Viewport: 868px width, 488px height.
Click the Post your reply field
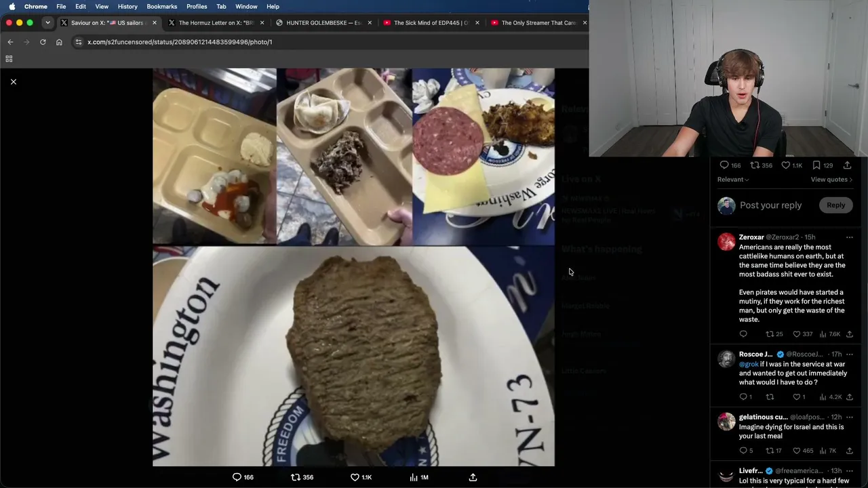pyautogui.click(x=770, y=205)
